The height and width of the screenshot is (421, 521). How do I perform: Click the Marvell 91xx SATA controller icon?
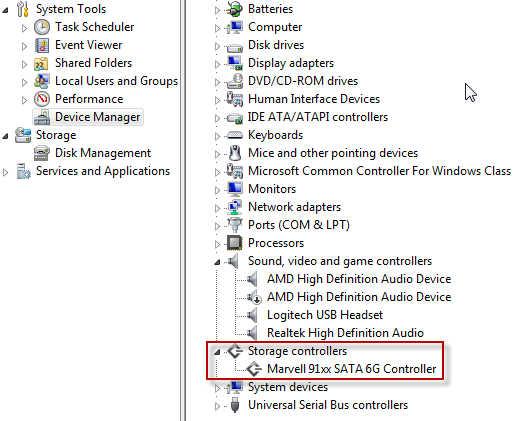pyautogui.click(x=254, y=369)
